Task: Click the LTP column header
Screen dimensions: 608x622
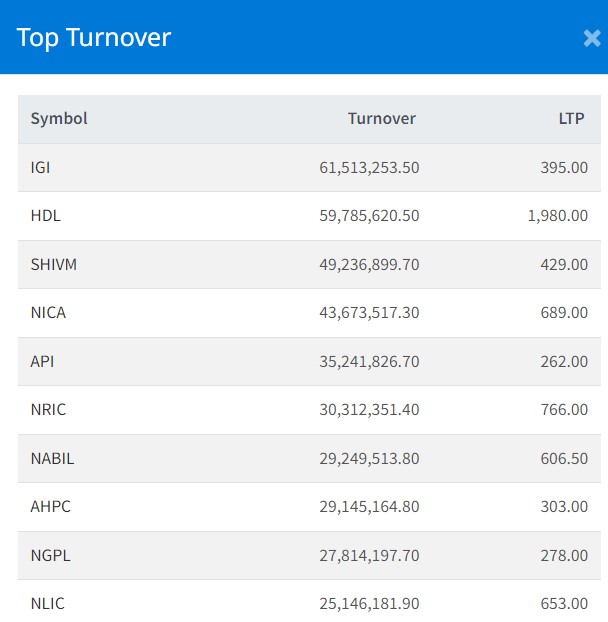Action: 572,119
